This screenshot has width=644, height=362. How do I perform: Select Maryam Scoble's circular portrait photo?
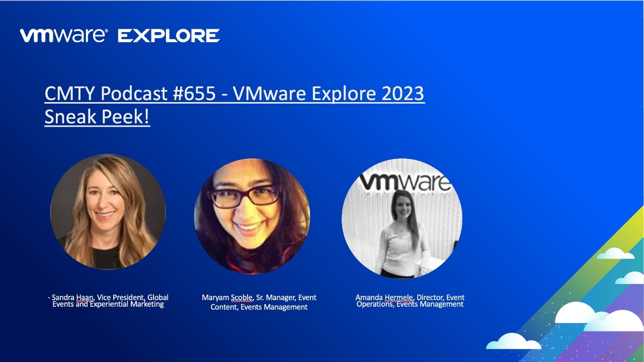point(252,216)
